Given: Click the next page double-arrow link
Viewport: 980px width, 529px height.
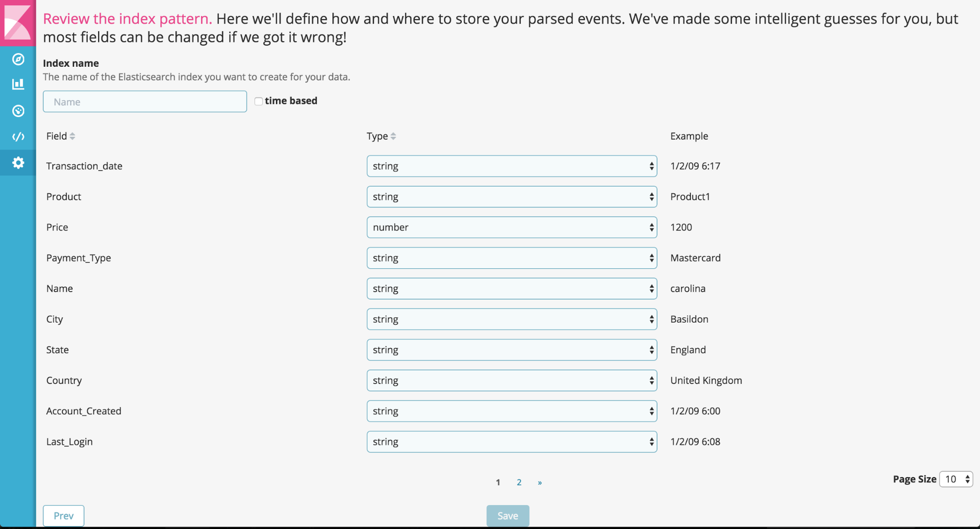Looking at the screenshot, I should 540,482.
